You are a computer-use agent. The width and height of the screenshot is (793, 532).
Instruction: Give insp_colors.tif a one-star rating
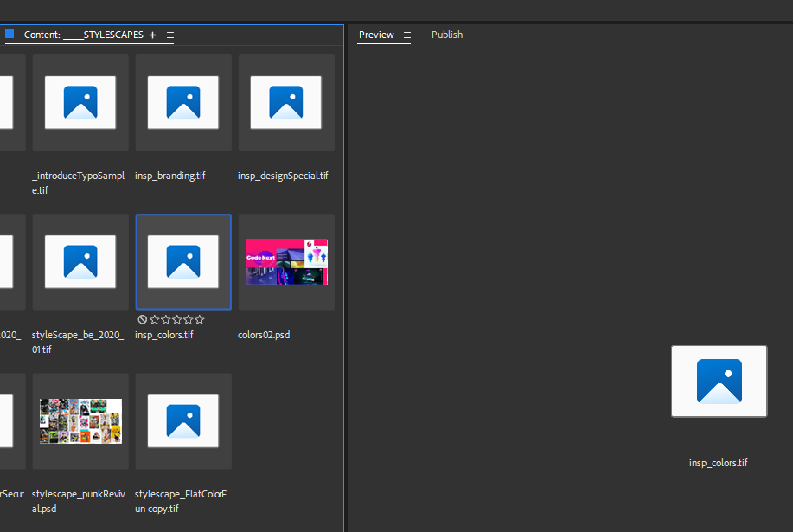pyautogui.click(x=154, y=319)
